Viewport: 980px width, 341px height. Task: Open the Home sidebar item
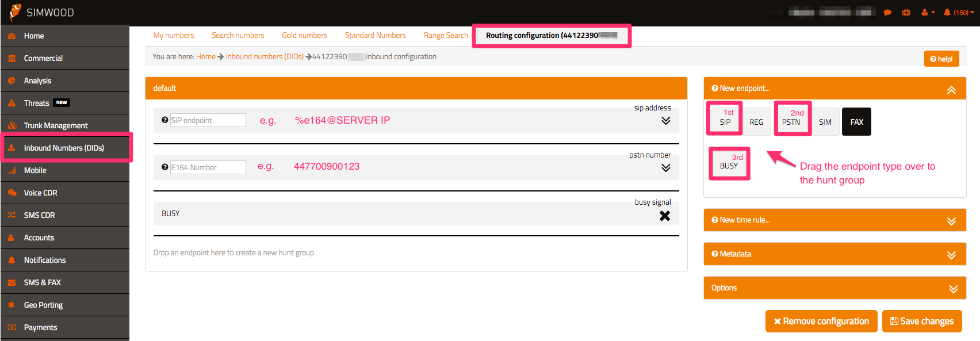(64, 36)
